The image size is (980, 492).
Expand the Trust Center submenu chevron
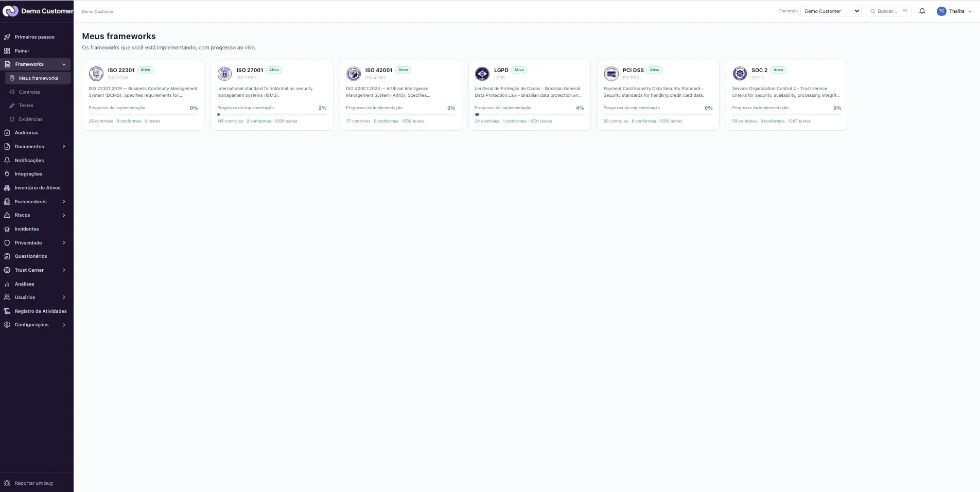click(x=64, y=270)
